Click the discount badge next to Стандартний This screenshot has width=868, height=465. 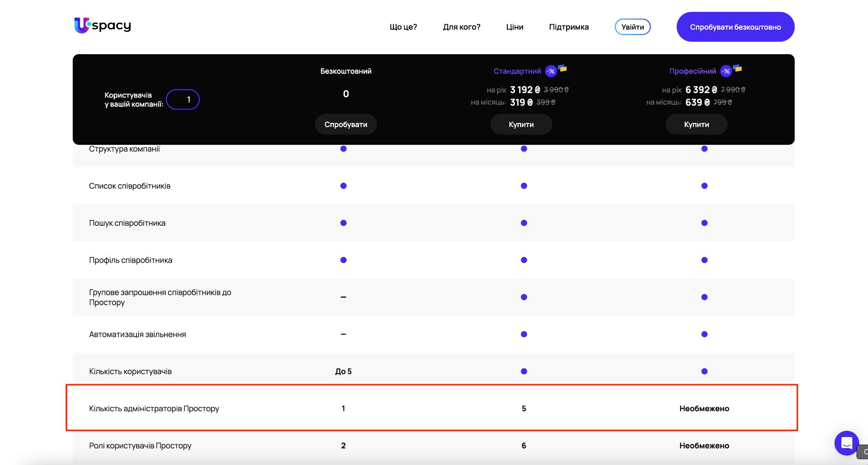click(551, 71)
